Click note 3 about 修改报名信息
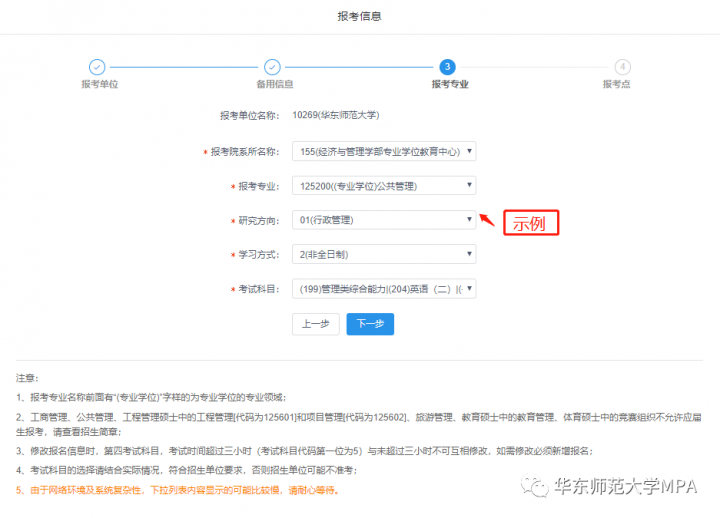 (305, 451)
